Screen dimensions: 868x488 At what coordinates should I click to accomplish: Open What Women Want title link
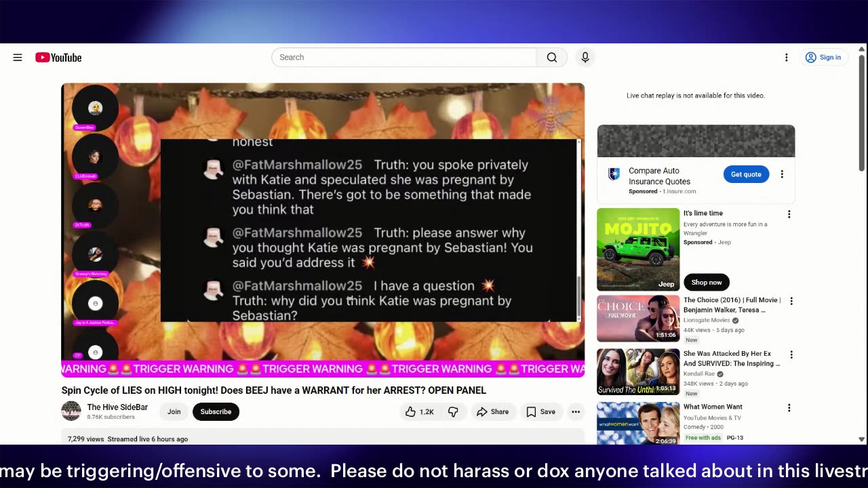(713, 407)
